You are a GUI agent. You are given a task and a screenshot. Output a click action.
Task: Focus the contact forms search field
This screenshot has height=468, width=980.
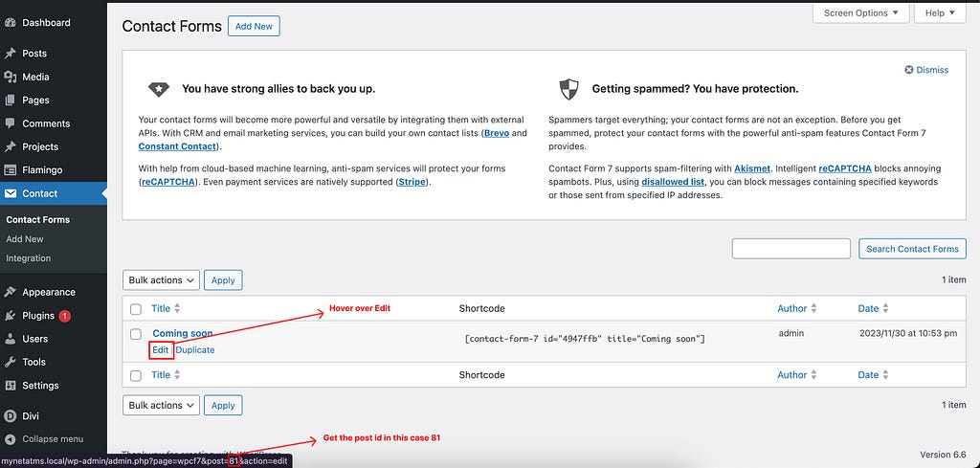pos(791,249)
